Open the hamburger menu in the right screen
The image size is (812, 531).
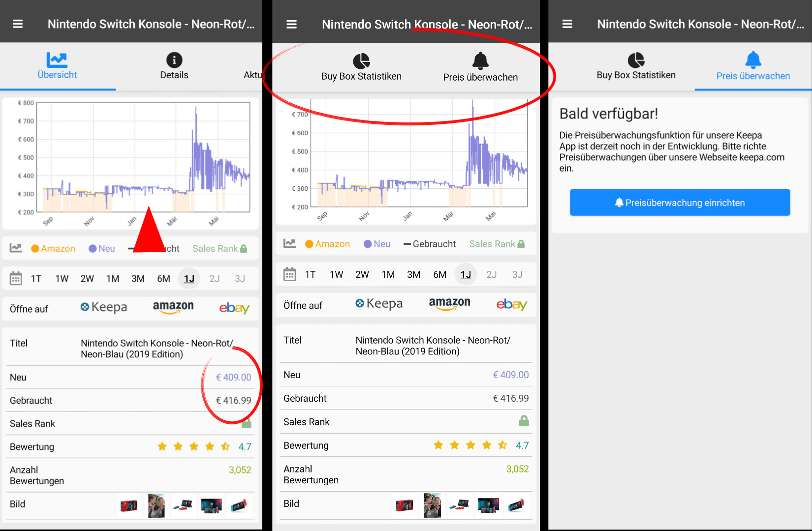tap(567, 24)
